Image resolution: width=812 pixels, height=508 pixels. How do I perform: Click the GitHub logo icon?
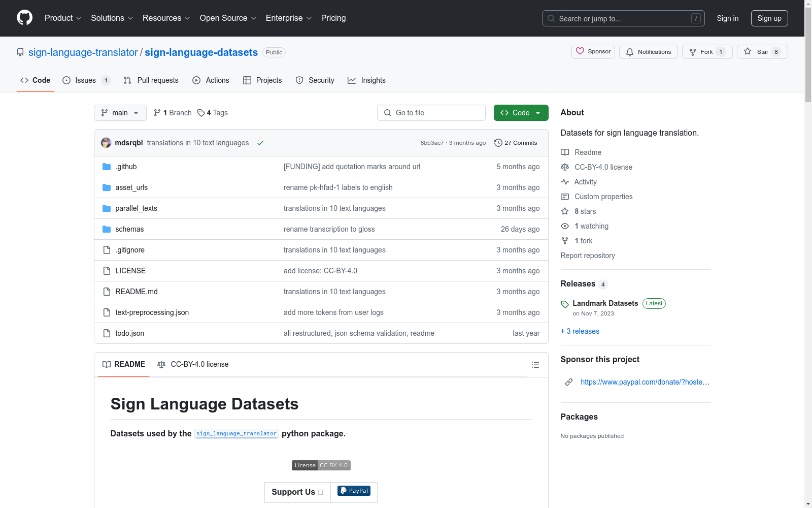click(24, 18)
